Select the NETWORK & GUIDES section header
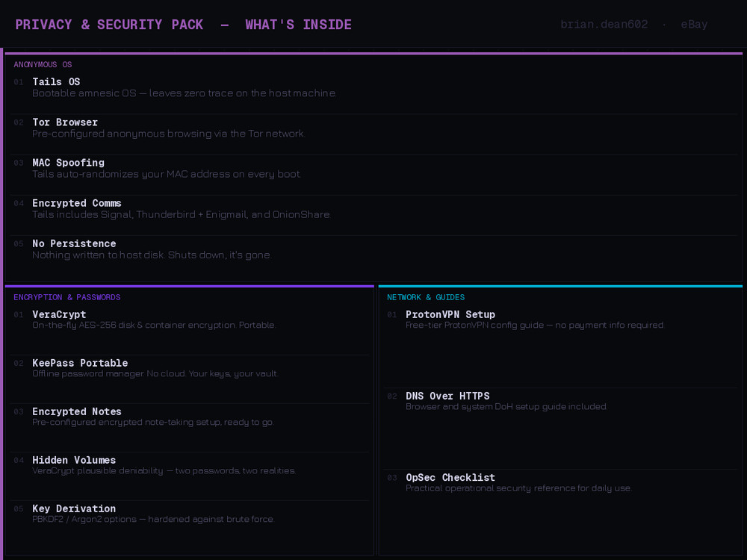 tap(426, 296)
